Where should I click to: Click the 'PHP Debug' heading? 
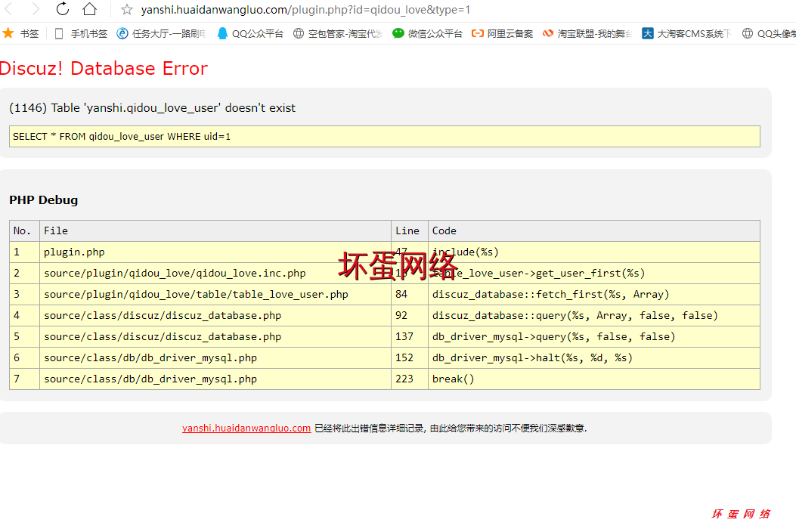(x=44, y=200)
